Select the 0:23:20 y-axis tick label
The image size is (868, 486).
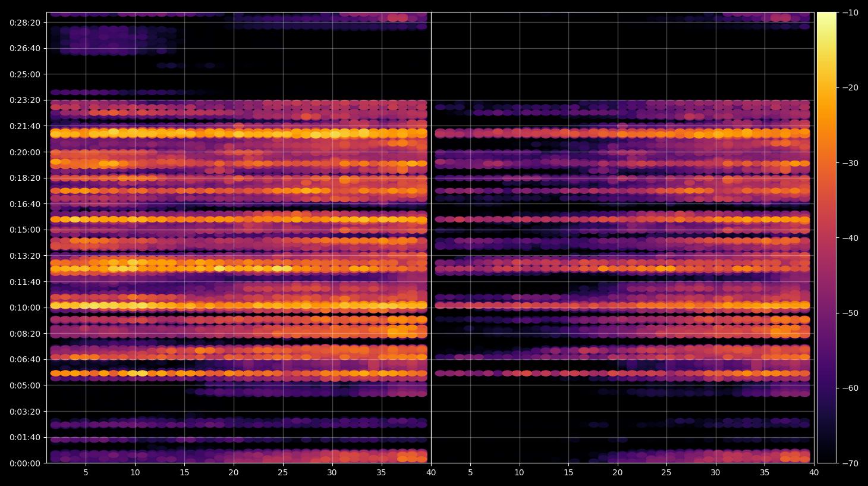(25, 100)
